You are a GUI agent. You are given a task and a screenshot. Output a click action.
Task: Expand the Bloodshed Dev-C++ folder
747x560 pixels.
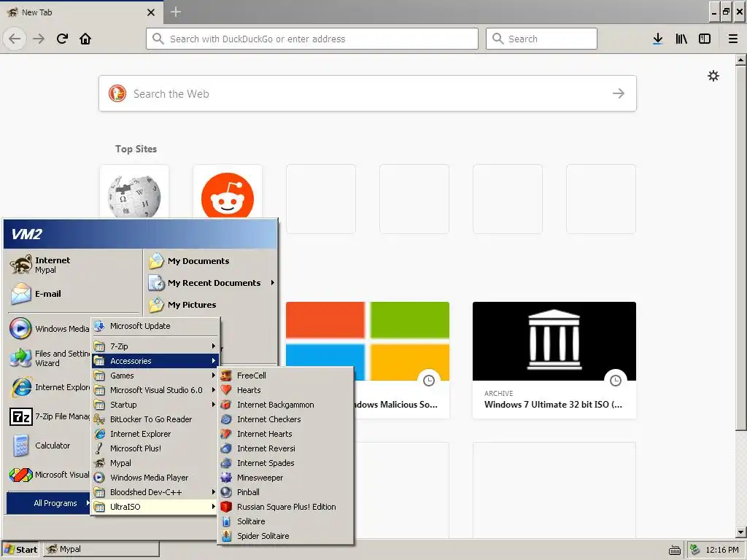[x=156, y=492]
